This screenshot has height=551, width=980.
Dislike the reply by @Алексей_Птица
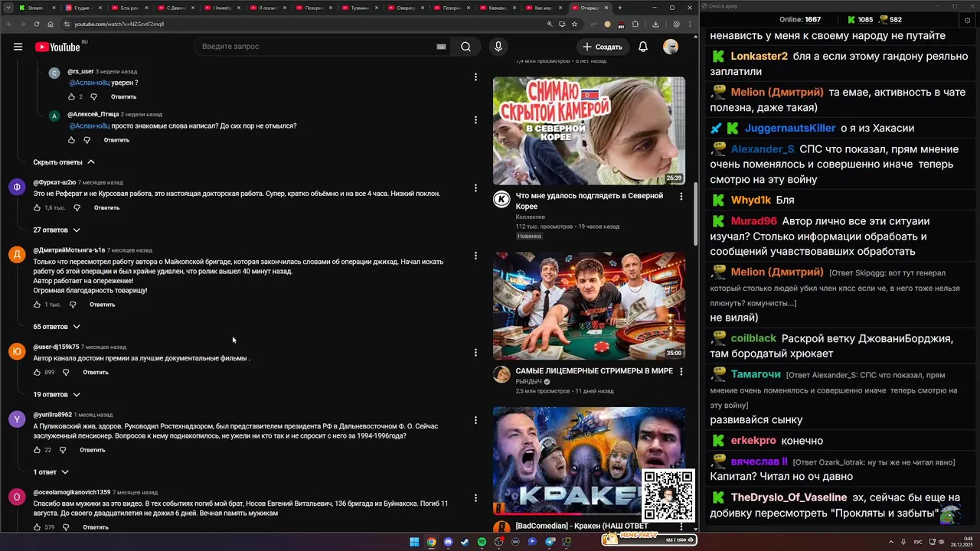pos(87,140)
